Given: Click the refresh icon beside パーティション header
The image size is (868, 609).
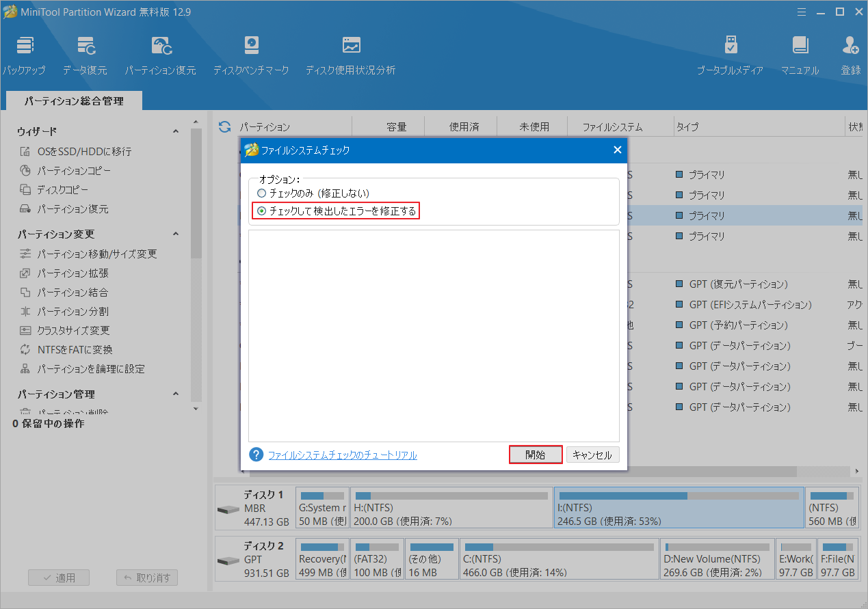Looking at the screenshot, I should 224,126.
